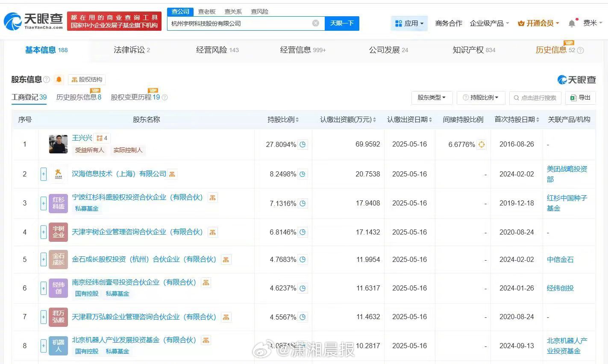Click indirect holding path icon next to 6.6776%
Screen dimensions: 608x364
pyautogui.click(x=482, y=144)
